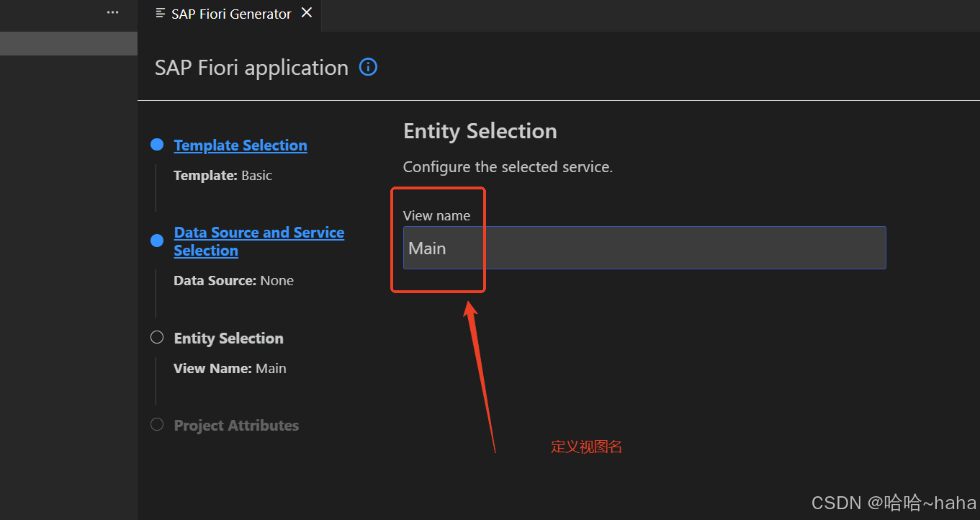The width and height of the screenshot is (980, 520).
Task: Click the 'Template: Basic' summary text
Action: 223,175
